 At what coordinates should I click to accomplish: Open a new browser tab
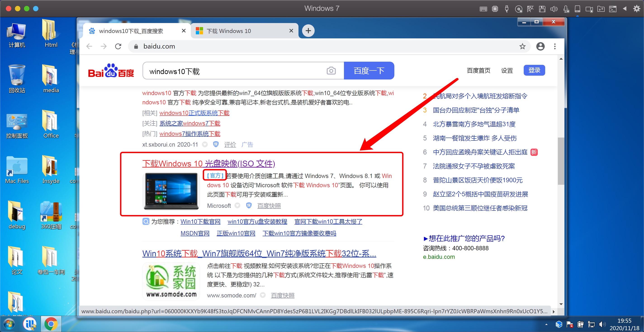308,31
